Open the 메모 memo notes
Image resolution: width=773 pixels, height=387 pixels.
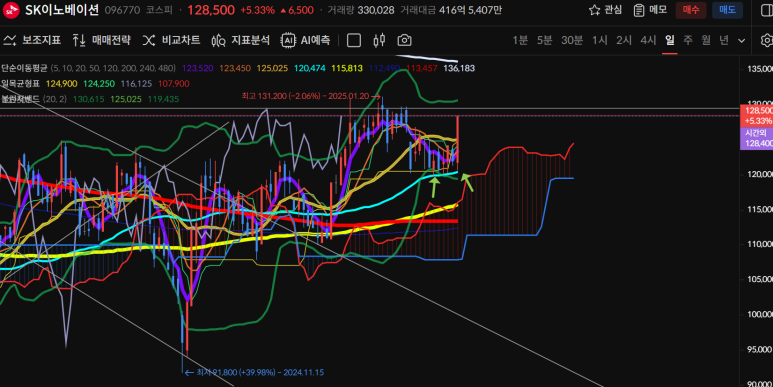point(650,10)
